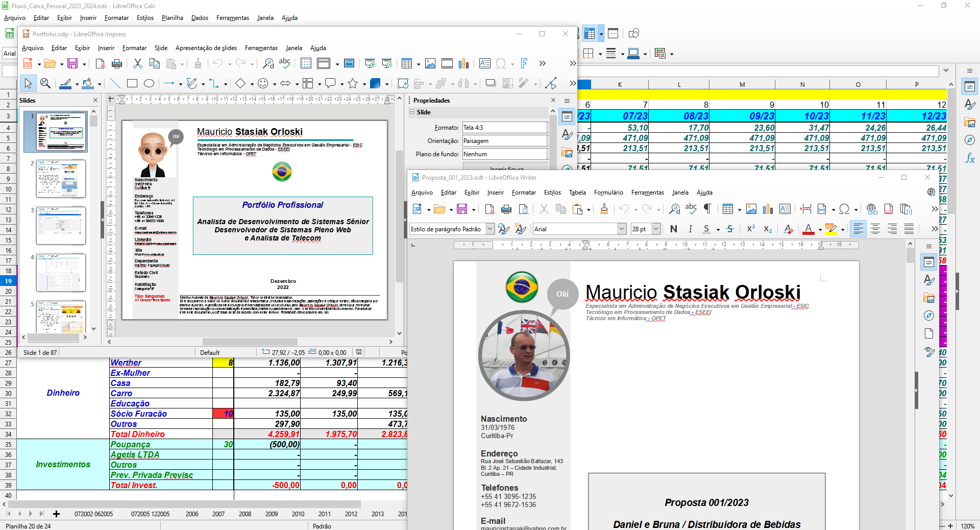This screenshot has height=530, width=980.
Task: Click Cut scissors icon in Impress toolbar
Action: [x=137, y=63]
